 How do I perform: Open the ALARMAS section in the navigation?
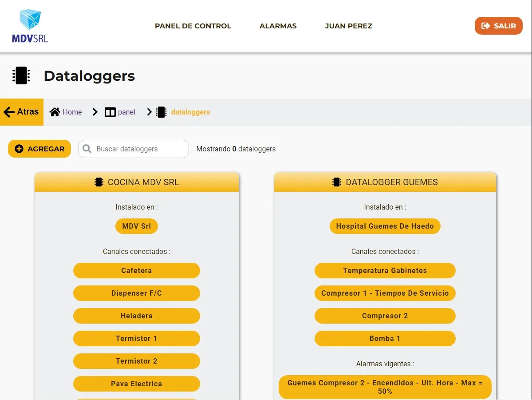pos(278,26)
